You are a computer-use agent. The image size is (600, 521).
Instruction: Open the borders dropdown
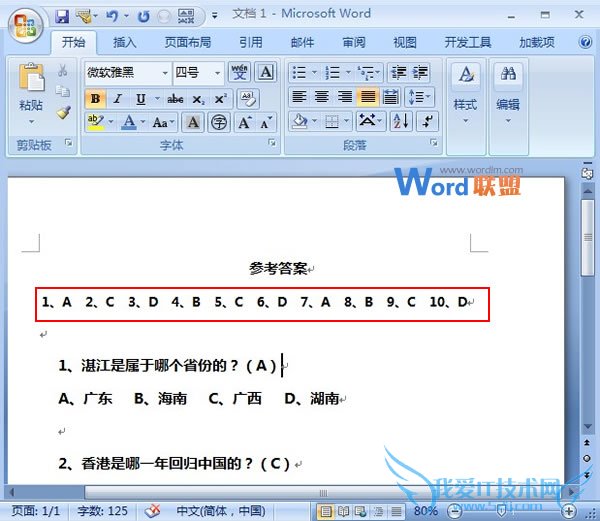346,122
